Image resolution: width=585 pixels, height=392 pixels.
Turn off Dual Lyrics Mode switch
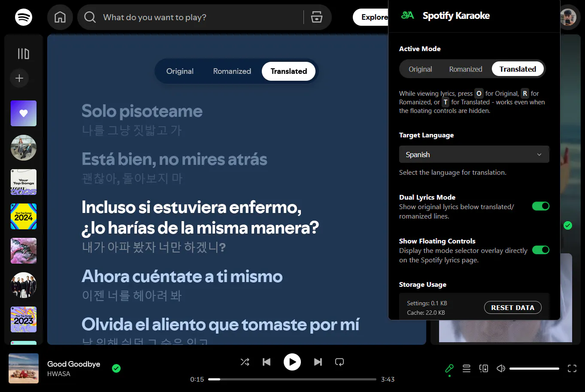tap(541, 206)
